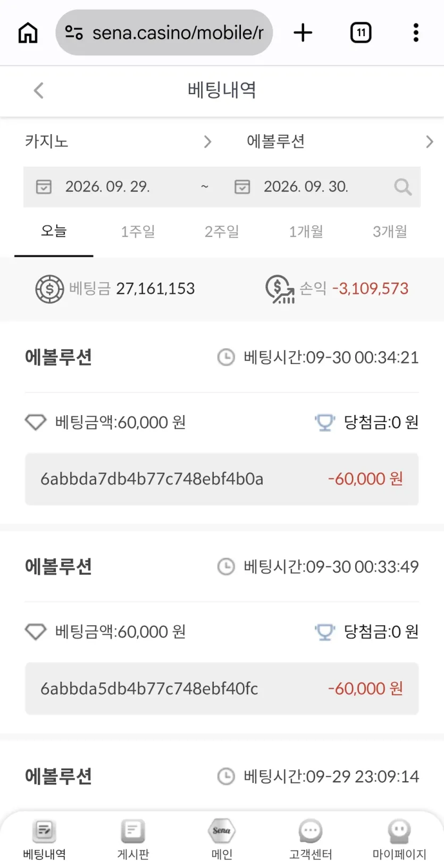
Task: Open 마이페이지 in the bottom navigation
Action: 399,840
